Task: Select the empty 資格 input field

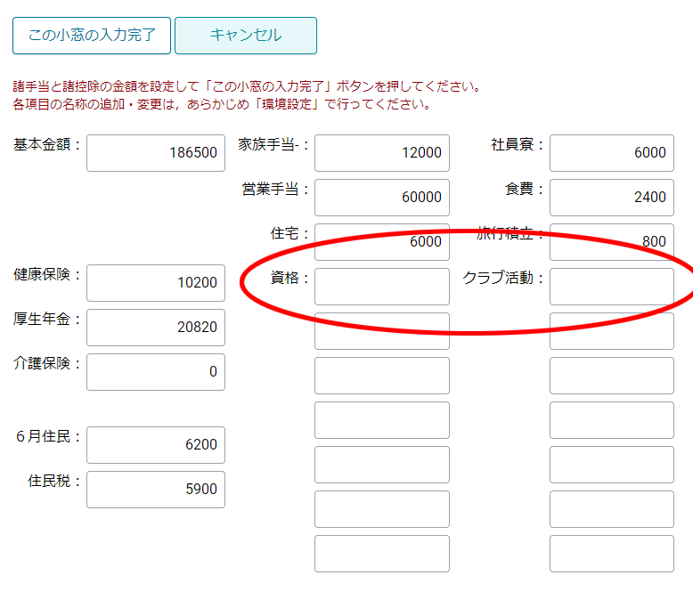Action: click(x=381, y=286)
